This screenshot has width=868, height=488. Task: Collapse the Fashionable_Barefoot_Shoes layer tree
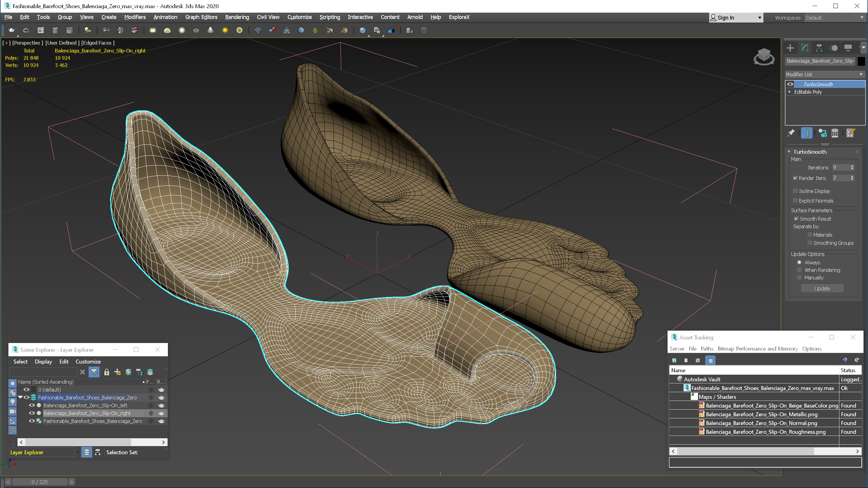pos(20,397)
